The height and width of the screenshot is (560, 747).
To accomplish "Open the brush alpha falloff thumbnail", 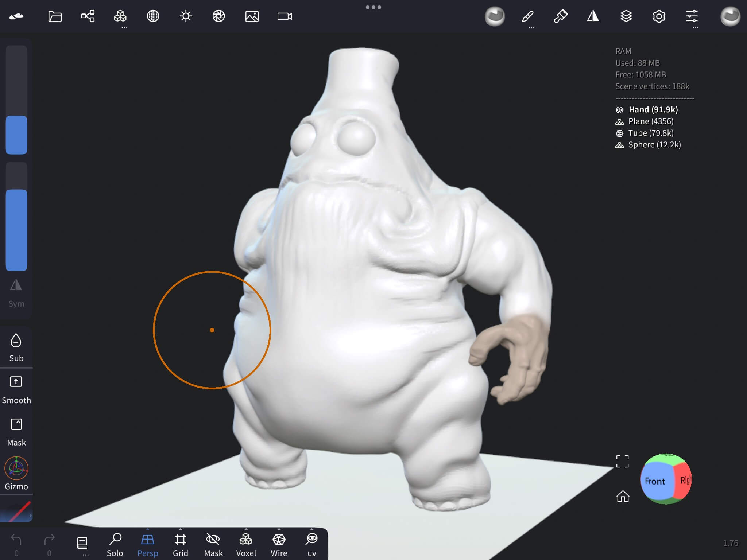I will 16,511.
